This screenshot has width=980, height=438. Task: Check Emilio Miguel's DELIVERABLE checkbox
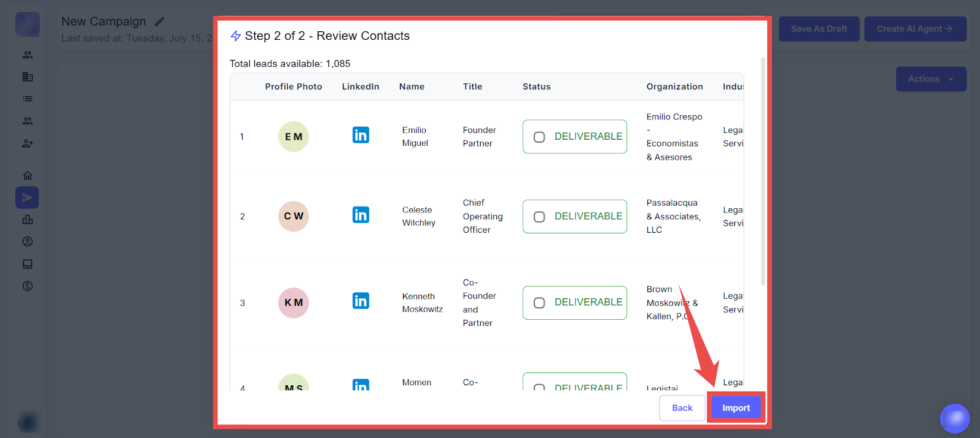(x=539, y=137)
